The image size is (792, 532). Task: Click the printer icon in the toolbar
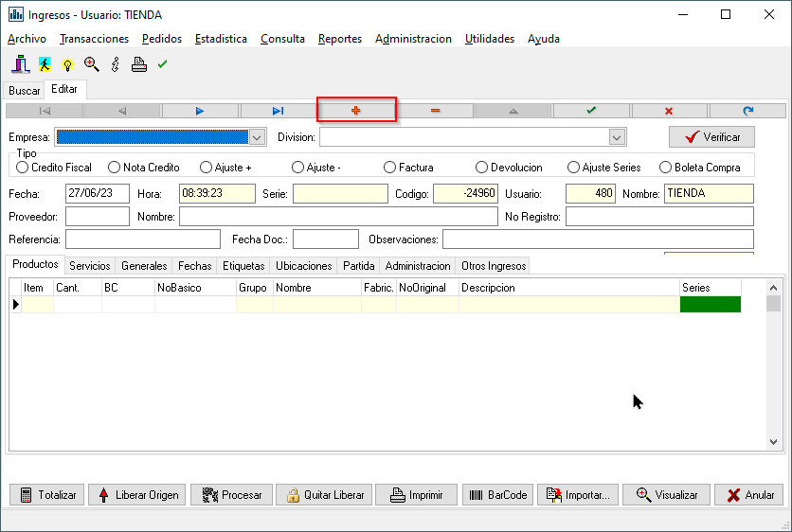pyautogui.click(x=139, y=64)
